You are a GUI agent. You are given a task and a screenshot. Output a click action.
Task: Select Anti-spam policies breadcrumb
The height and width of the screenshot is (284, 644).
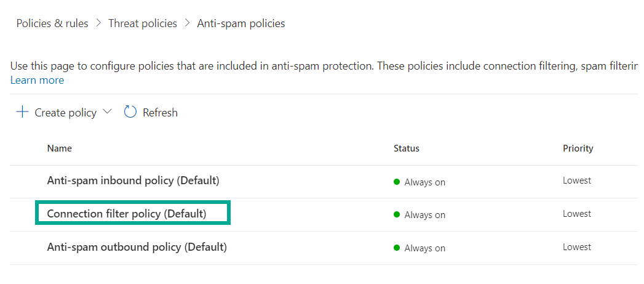tap(241, 23)
